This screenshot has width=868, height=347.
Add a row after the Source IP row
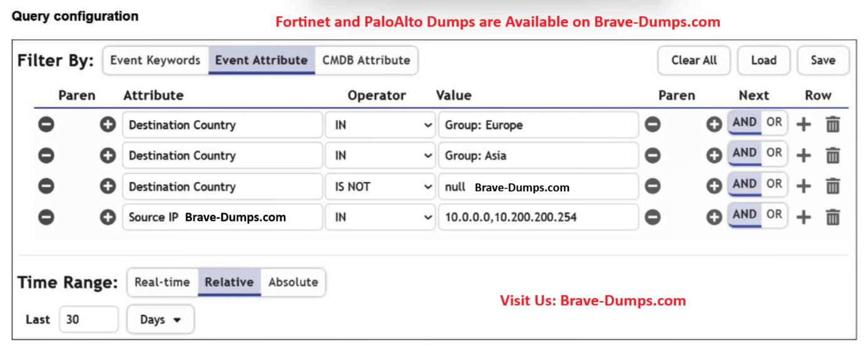pyautogui.click(x=804, y=218)
